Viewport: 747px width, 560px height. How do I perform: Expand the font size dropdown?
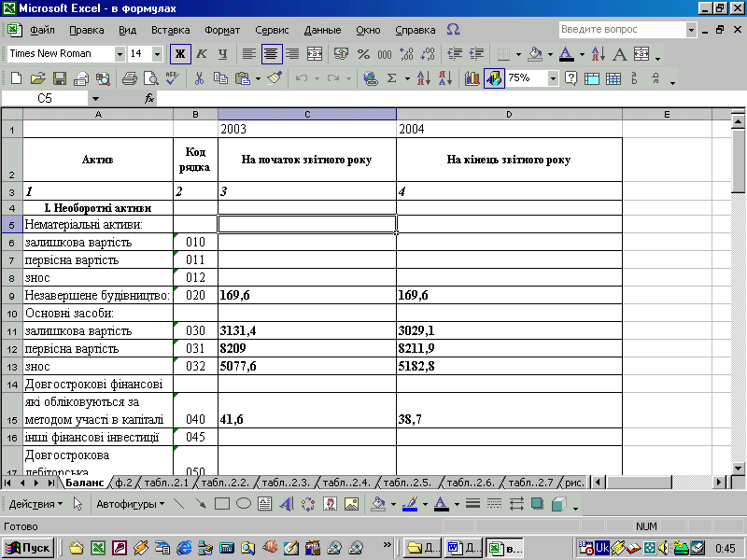click(159, 54)
